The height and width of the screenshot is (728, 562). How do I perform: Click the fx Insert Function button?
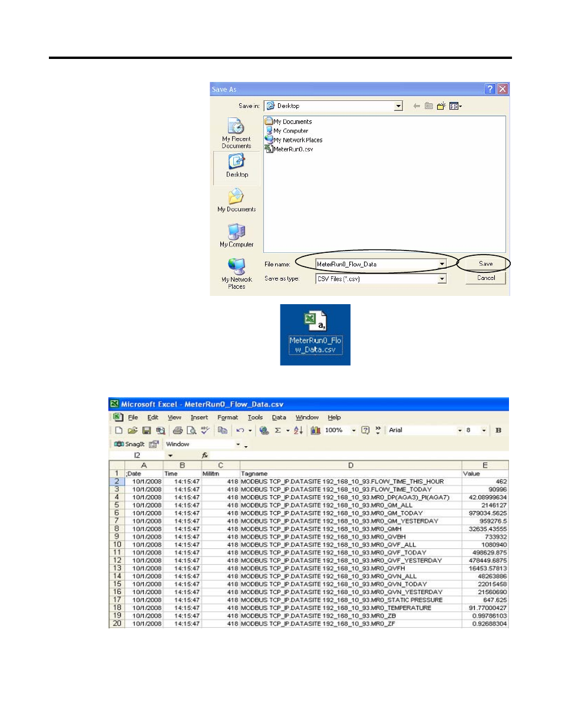[x=205, y=456]
